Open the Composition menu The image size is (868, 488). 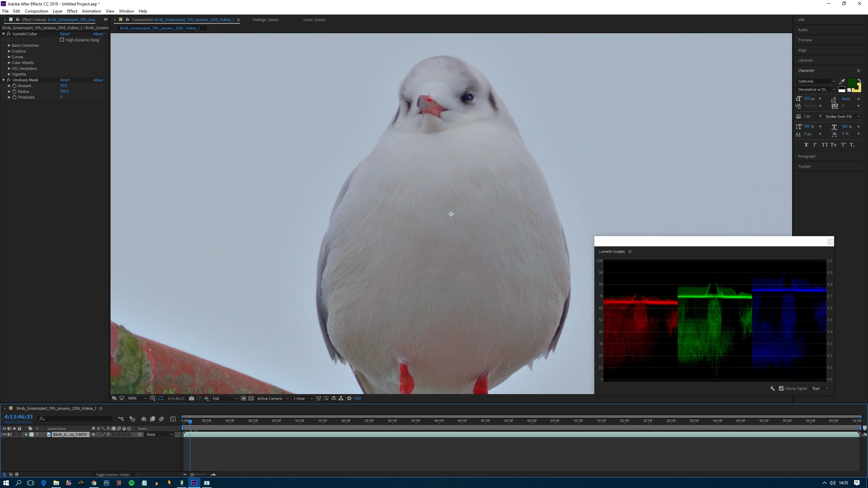pyautogui.click(x=36, y=11)
